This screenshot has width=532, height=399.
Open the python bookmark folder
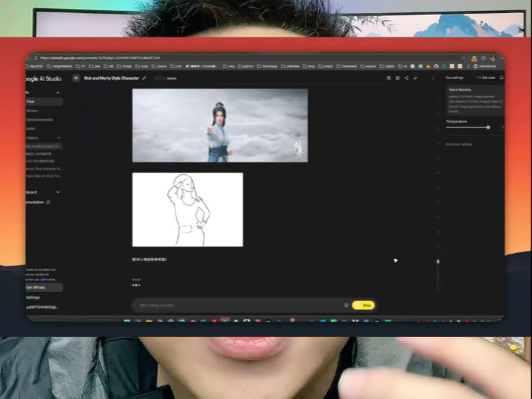(246, 66)
